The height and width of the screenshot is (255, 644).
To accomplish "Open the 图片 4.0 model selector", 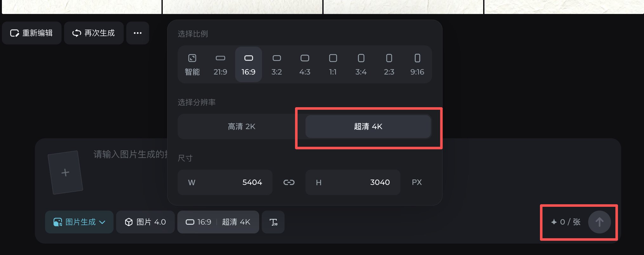I will [145, 222].
